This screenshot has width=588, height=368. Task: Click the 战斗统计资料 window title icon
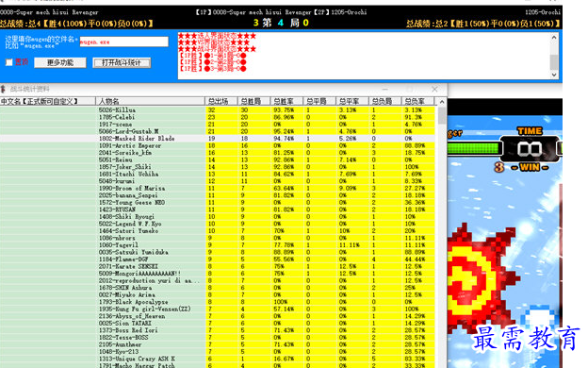[3, 89]
